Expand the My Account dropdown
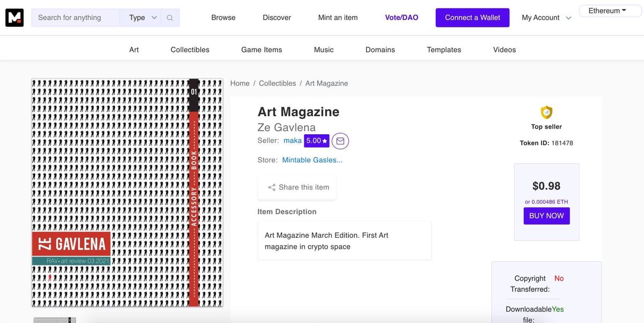The image size is (644, 323). [546, 18]
